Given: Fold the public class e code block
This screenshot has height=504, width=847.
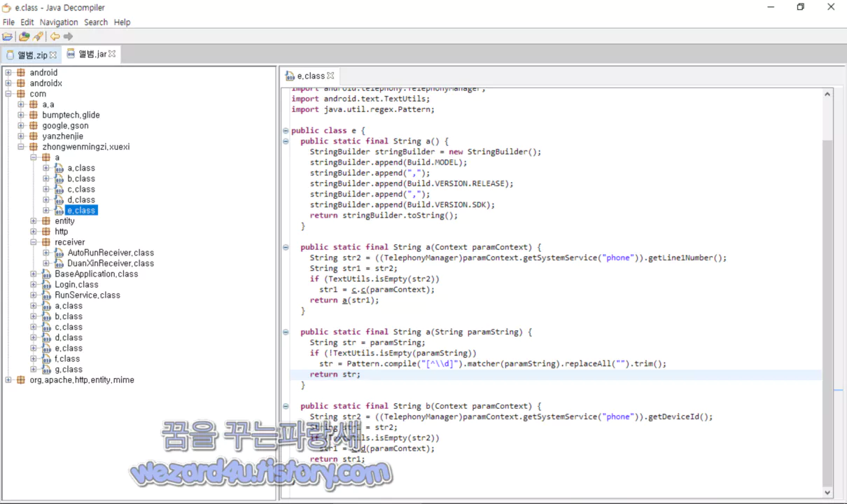Looking at the screenshot, I should [x=286, y=131].
